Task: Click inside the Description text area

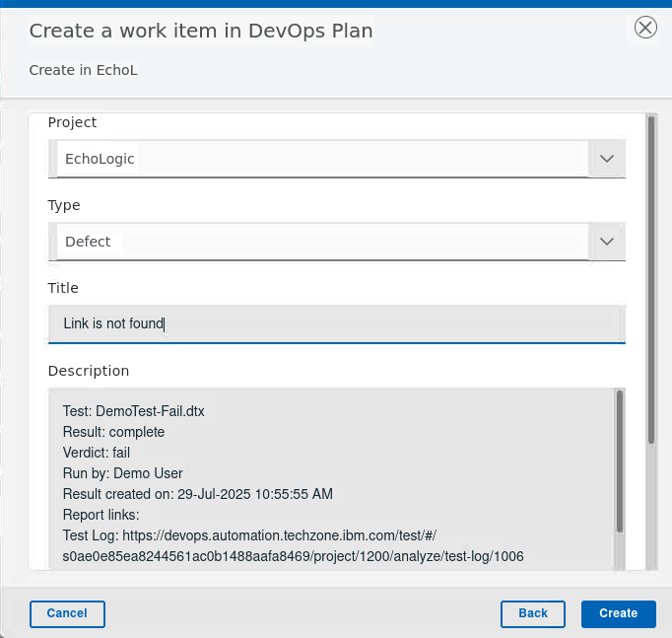Action: click(332, 479)
